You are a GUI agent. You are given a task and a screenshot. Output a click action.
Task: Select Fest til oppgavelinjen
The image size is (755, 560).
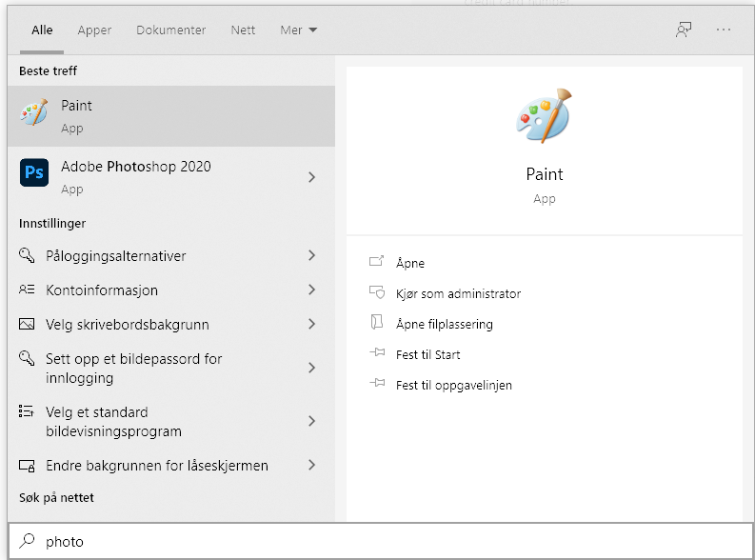click(454, 385)
